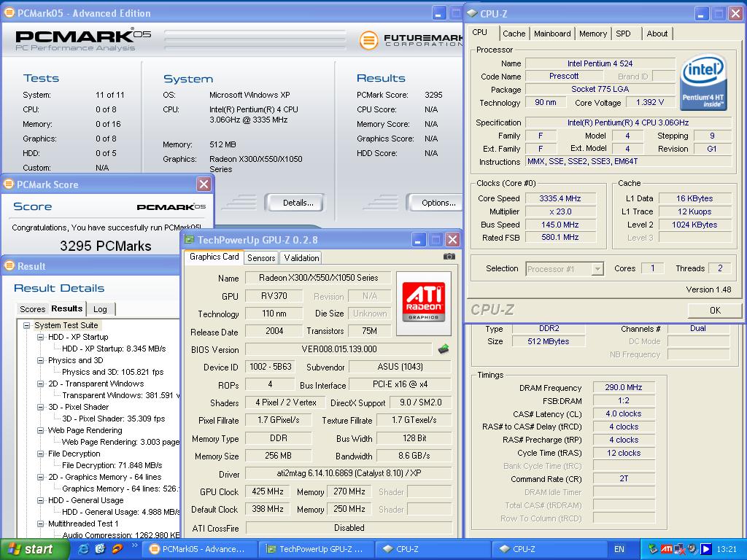The image size is (747, 560).
Task: Click the first system tray icon
Action: 653,549
